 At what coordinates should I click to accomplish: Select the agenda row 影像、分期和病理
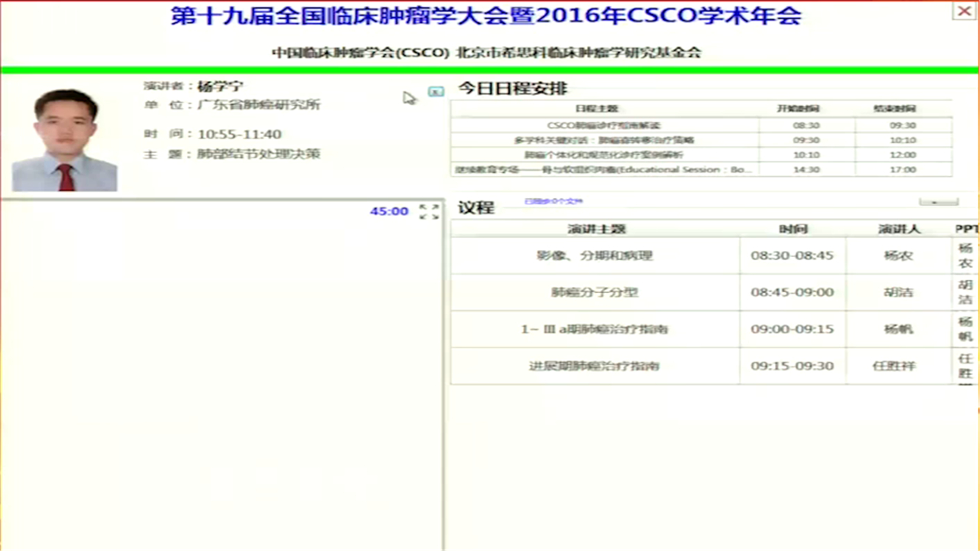click(595, 256)
